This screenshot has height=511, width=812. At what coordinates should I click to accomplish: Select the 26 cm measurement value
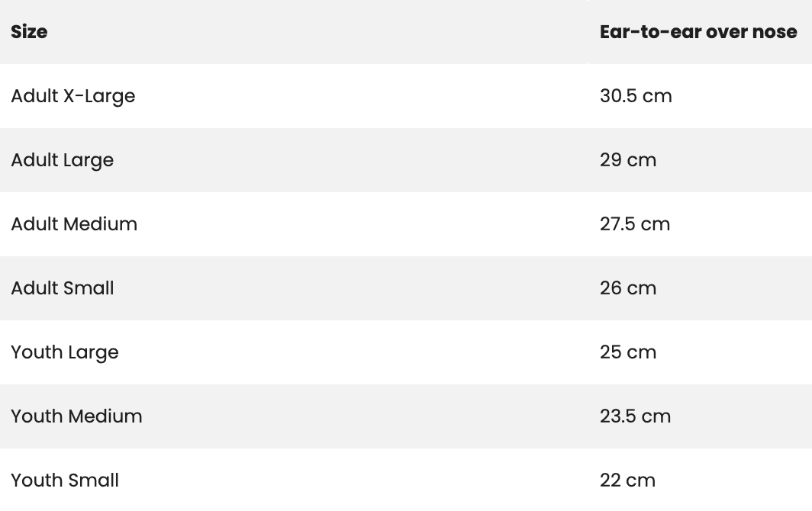tap(627, 288)
